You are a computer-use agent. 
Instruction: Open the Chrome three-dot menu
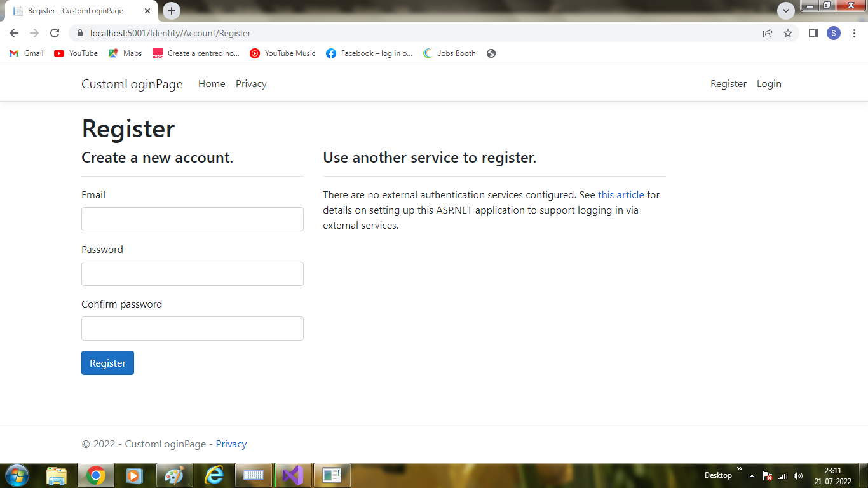[854, 33]
